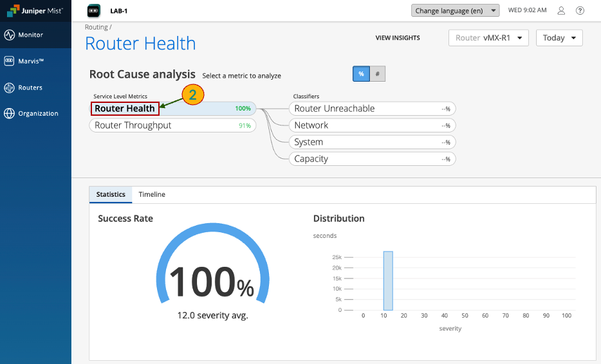Select the Routers sidebar icon
The width and height of the screenshot is (601, 364).
pyautogui.click(x=9, y=87)
